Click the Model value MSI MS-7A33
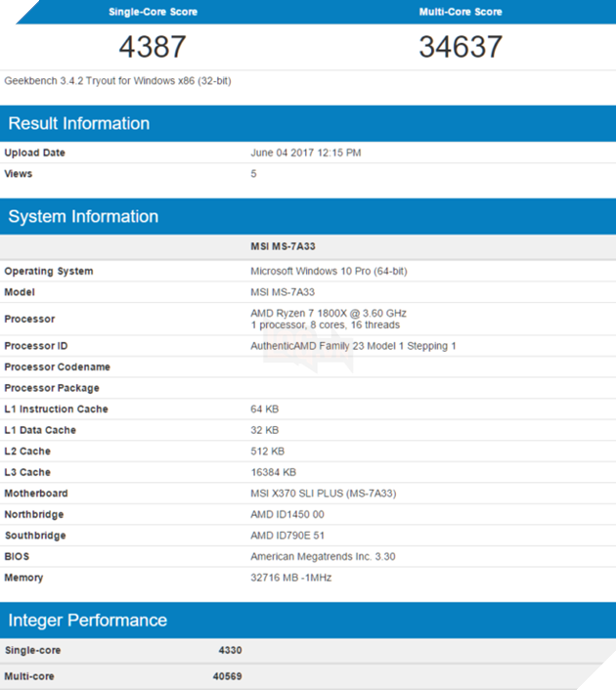The height and width of the screenshot is (690, 616). [x=283, y=292]
